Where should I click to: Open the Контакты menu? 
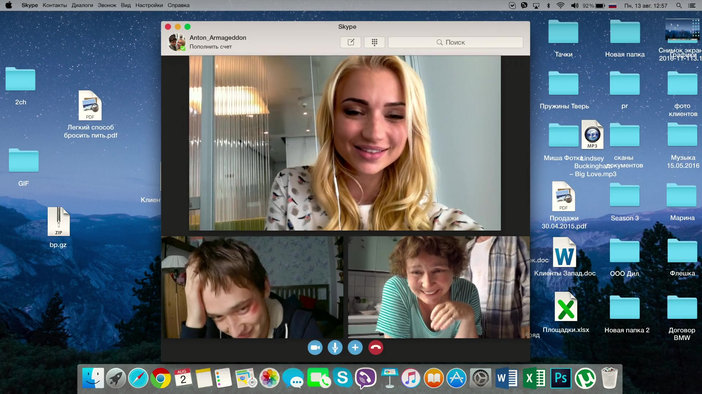tap(55, 5)
